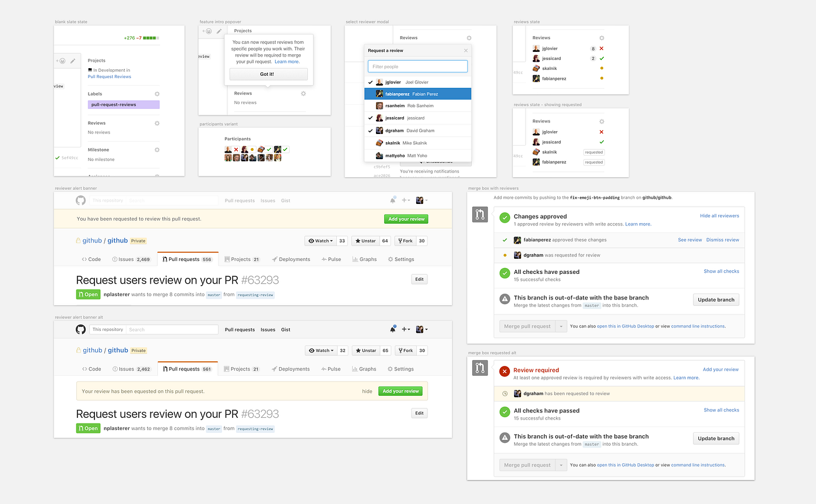Open the Milestone gear in blank slate panel
816x504 pixels.
(x=157, y=150)
